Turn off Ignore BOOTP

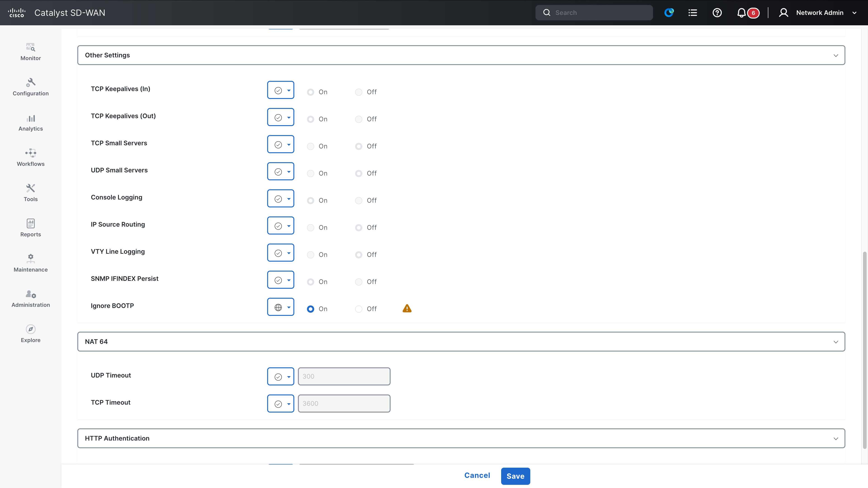pyautogui.click(x=359, y=309)
